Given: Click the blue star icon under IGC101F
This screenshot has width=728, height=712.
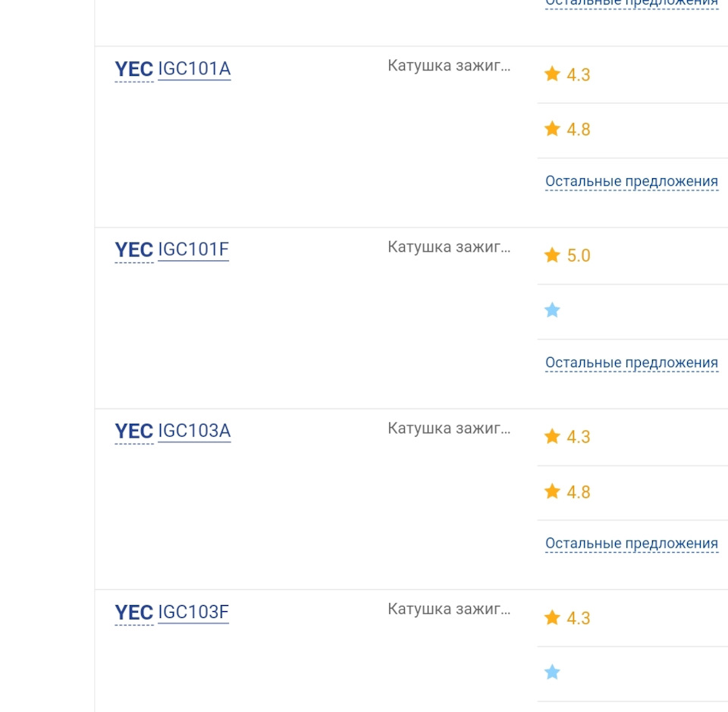Looking at the screenshot, I should [552, 309].
